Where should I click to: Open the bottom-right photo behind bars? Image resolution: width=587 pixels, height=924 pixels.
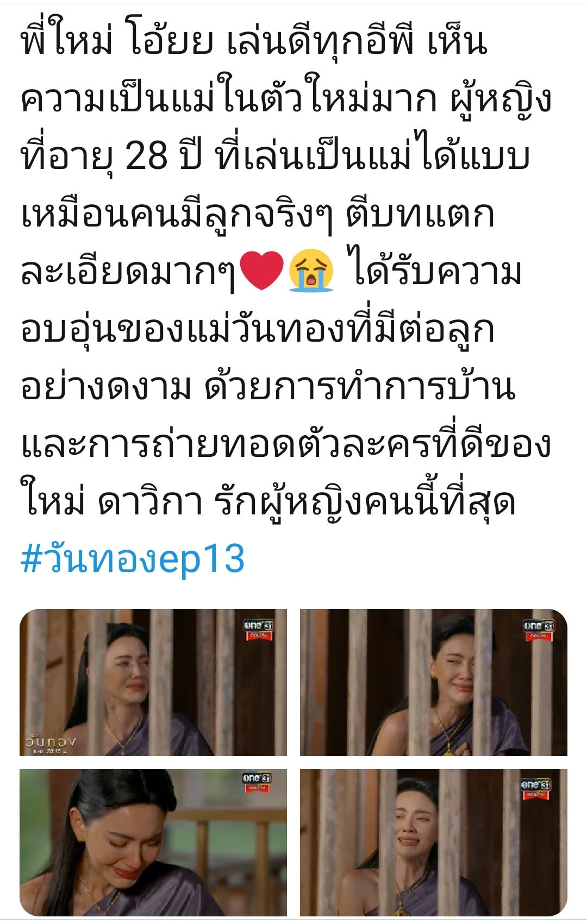point(434,843)
